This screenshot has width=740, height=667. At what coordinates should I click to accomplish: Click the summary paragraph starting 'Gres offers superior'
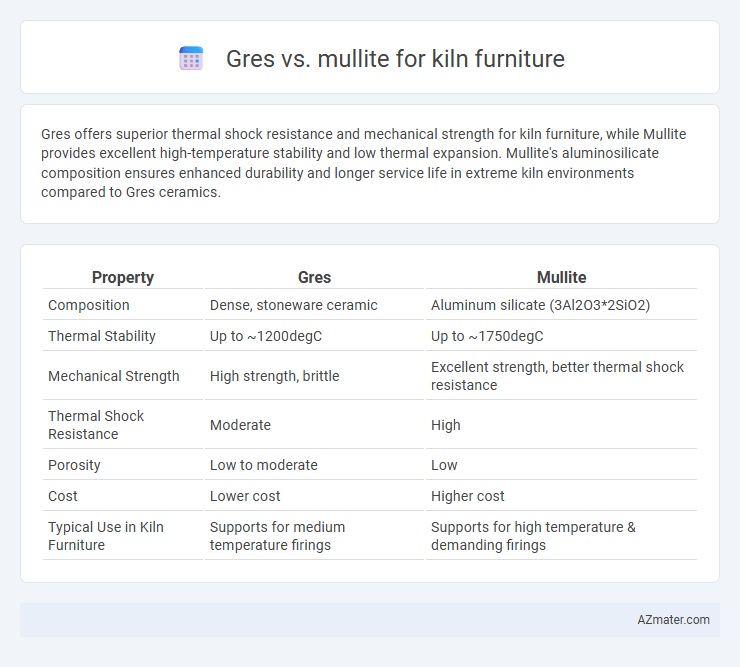[x=363, y=163]
